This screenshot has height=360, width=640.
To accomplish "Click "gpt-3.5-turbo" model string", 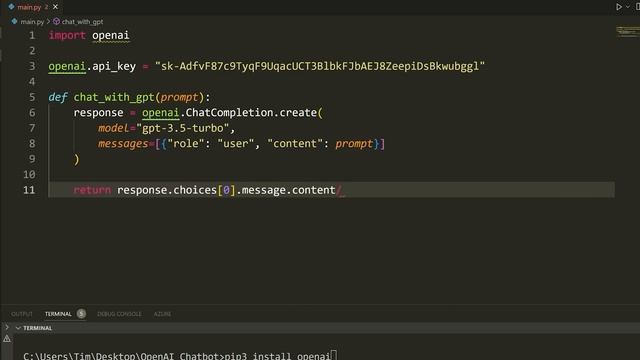I will [x=183, y=128].
